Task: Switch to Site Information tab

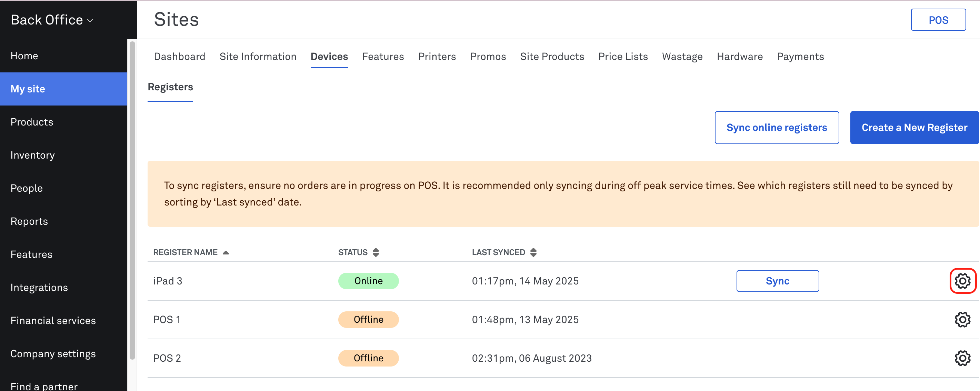Action: 258,56
